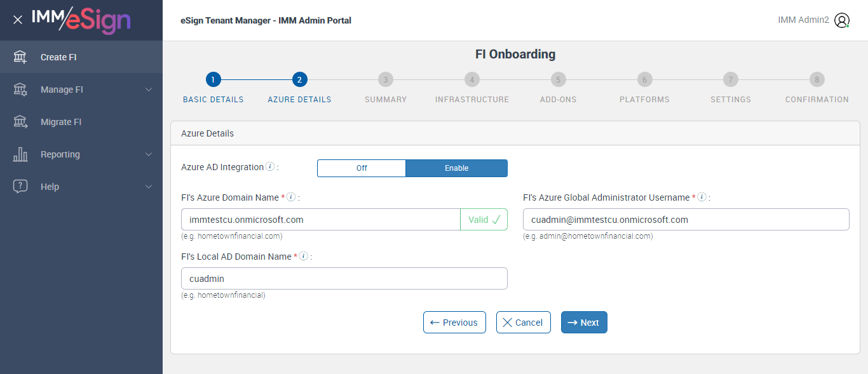Viewport: 868px width, 374px height.
Task: Click step 2 circle in the wizard
Action: pos(299,79)
